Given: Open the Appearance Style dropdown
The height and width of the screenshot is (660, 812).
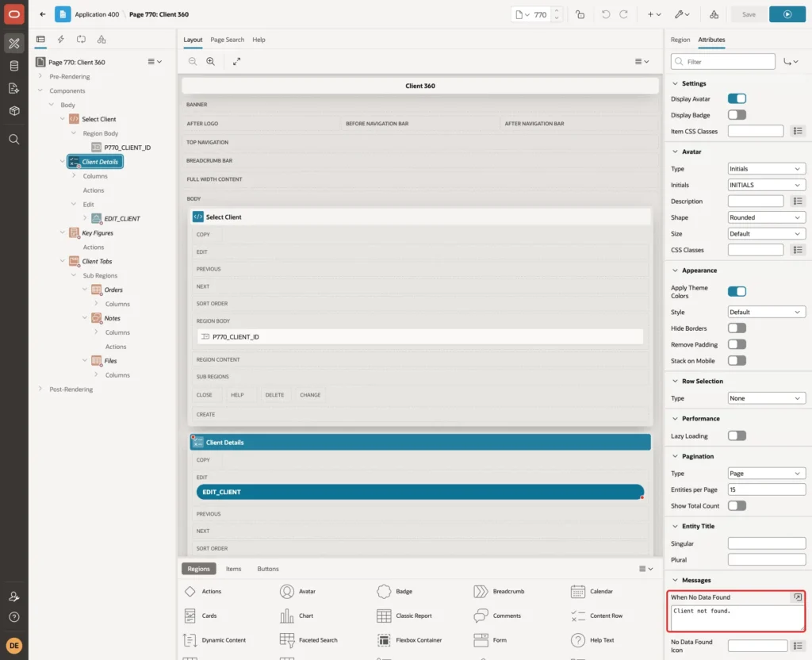Looking at the screenshot, I should click(x=766, y=313).
